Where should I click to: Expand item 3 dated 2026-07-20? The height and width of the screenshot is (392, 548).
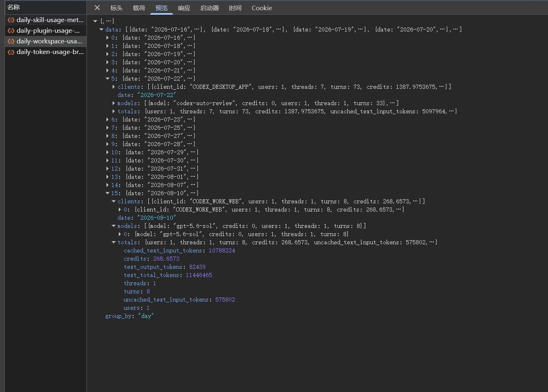pyautogui.click(x=108, y=62)
